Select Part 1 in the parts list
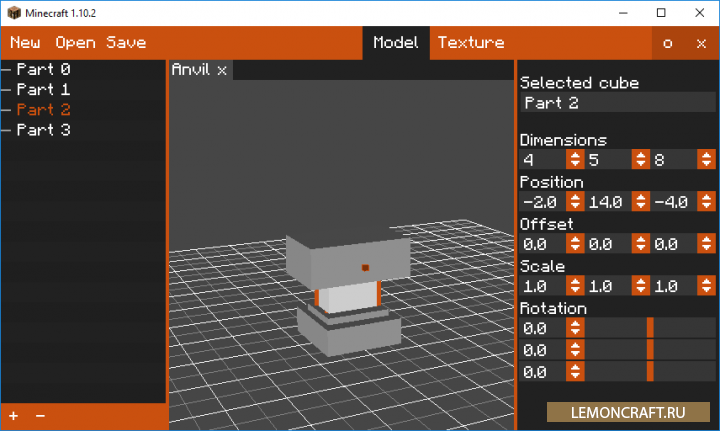720x431 pixels. 43,90
